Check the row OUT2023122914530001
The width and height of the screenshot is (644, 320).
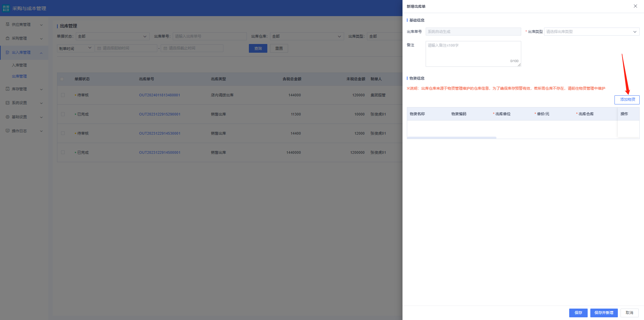click(x=63, y=133)
